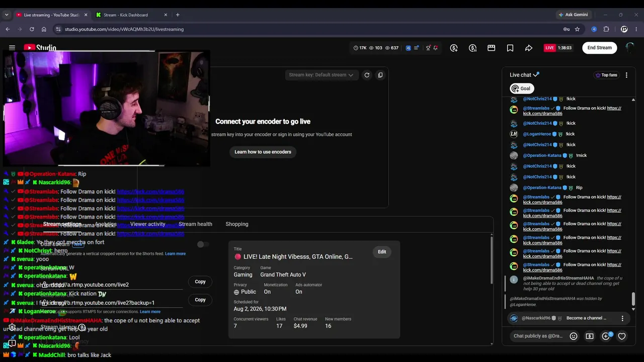
Task: Reload the page in the browser
Action: [32, 29]
